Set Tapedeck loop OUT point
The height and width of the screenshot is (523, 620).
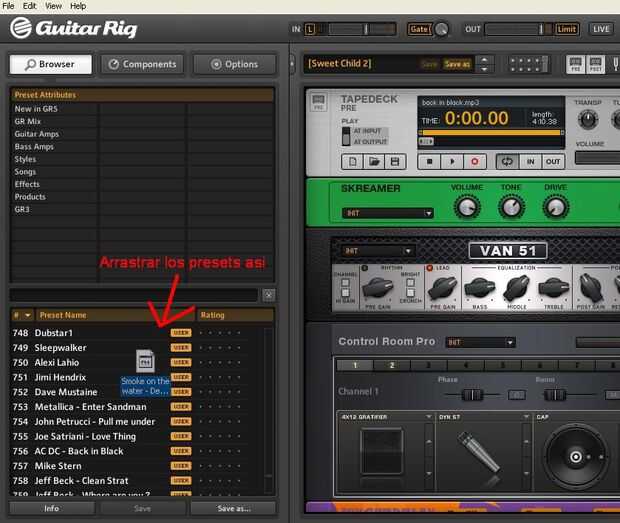click(x=553, y=162)
